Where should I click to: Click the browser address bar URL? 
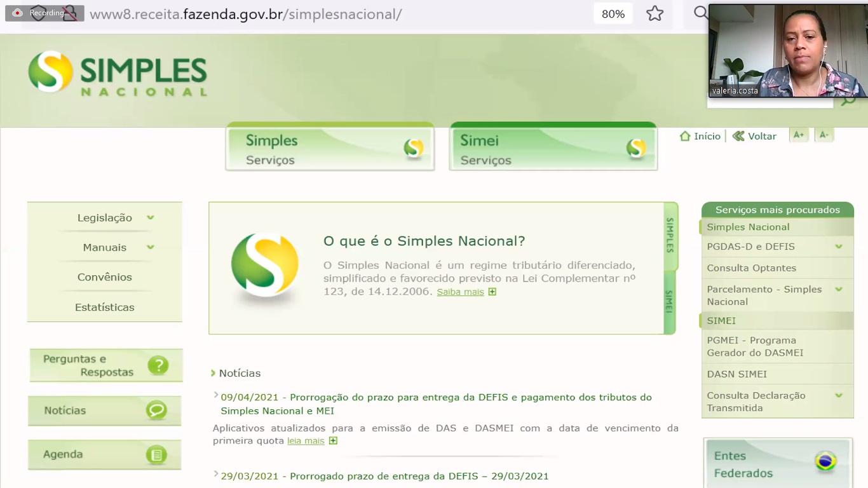(x=246, y=14)
